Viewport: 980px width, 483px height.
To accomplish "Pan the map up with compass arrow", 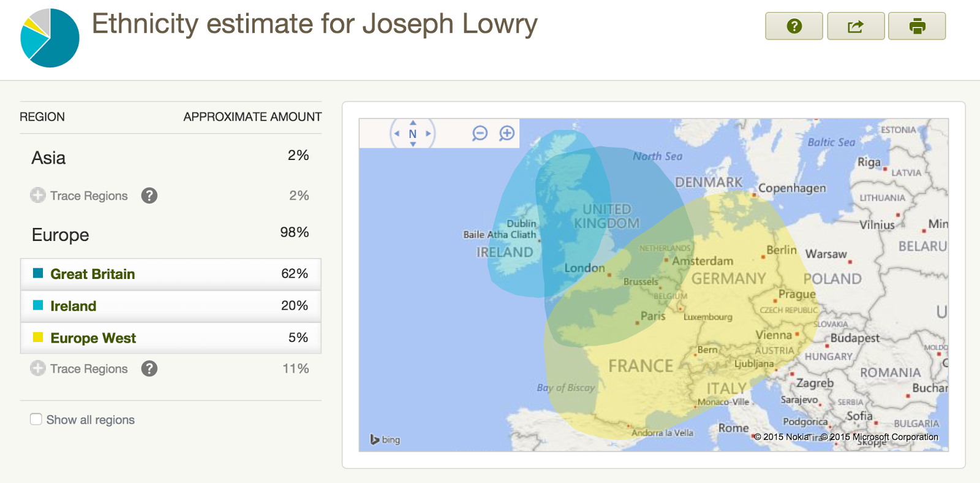I will (413, 123).
